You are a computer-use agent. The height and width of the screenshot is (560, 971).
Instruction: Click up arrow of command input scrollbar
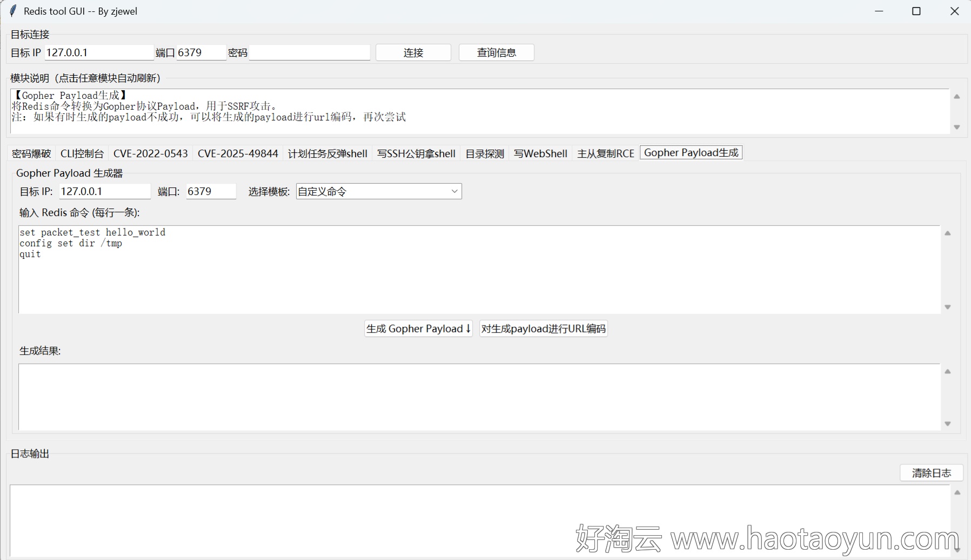948,233
